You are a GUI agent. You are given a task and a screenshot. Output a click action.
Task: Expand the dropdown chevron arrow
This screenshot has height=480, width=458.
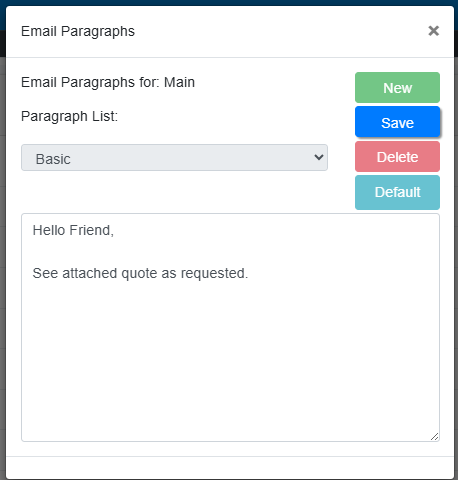click(x=319, y=157)
